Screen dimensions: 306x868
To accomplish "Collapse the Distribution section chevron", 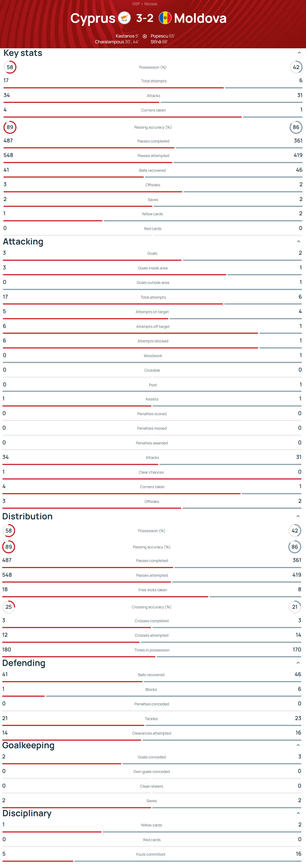I will (x=298, y=516).
